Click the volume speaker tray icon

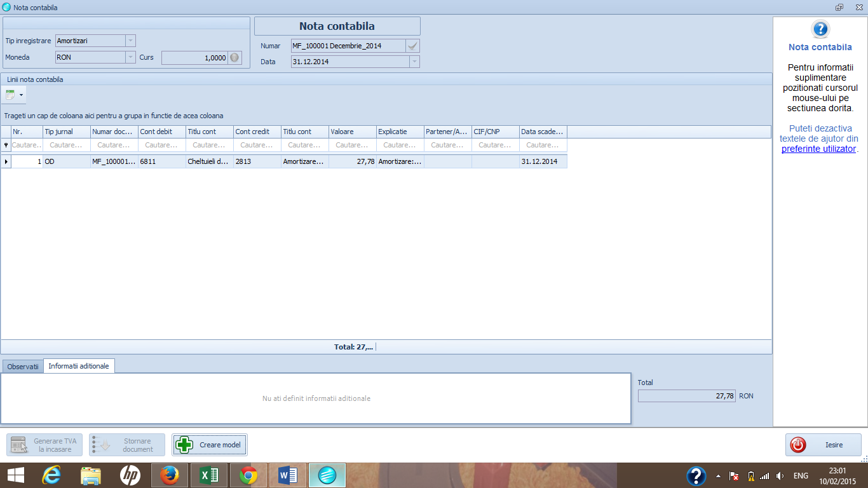pos(780,476)
